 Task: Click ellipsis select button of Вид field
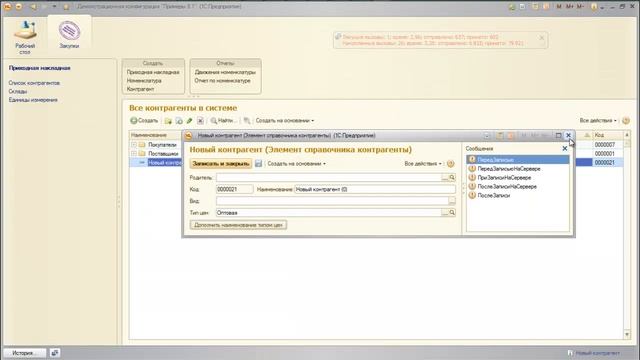tap(452, 201)
